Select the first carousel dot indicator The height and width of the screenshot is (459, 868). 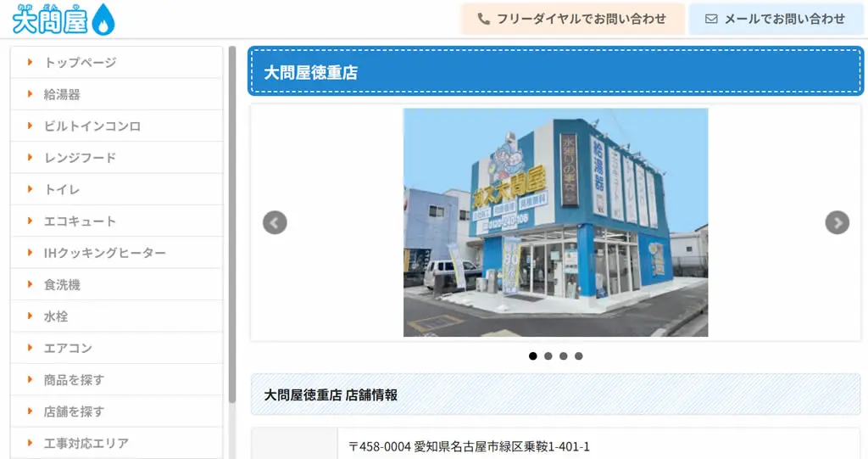click(533, 356)
